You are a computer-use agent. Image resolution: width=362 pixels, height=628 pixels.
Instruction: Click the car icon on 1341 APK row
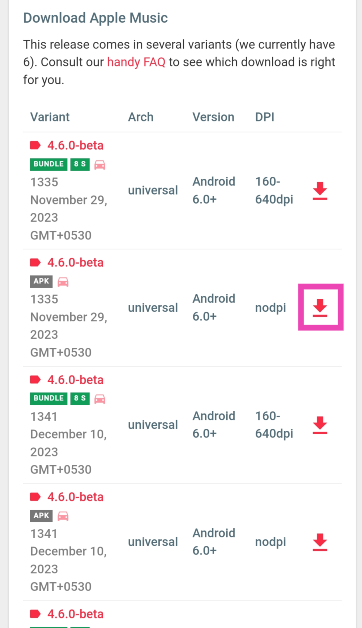[x=63, y=516]
